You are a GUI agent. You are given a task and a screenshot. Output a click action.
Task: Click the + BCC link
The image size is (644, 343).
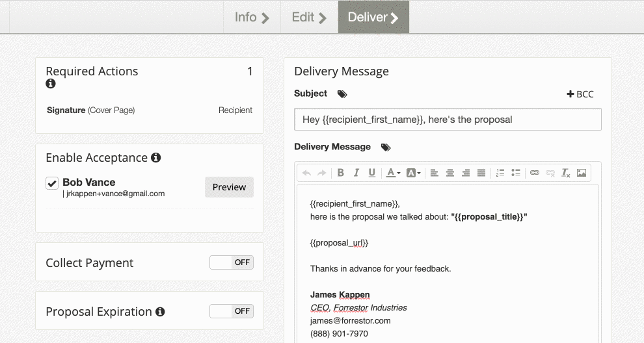580,94
